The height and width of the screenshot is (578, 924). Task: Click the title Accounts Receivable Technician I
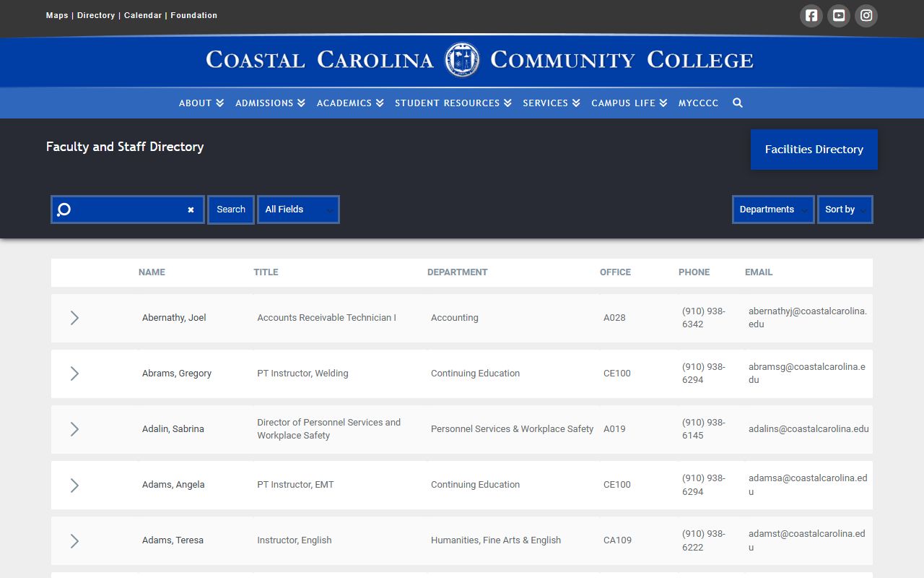pos(326,318)
